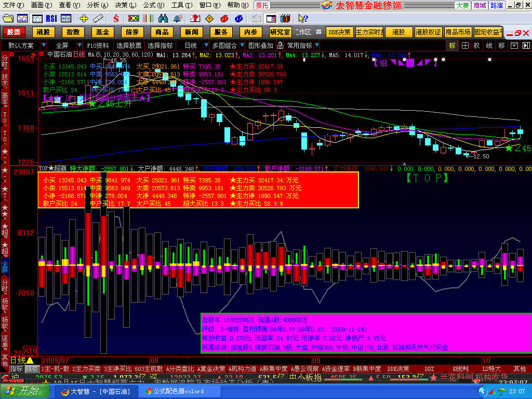
Task: Switch to 公式配色器colord taskbar window
Action: tap(180, 391)
